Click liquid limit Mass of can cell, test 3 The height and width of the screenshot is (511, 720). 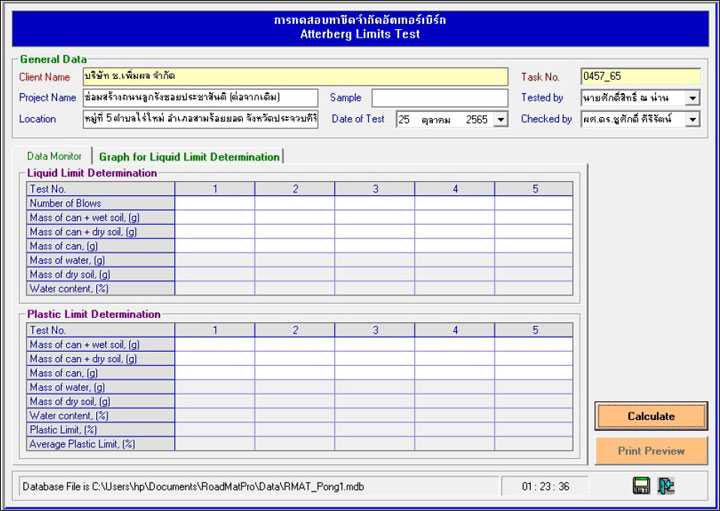coord(374,245)
